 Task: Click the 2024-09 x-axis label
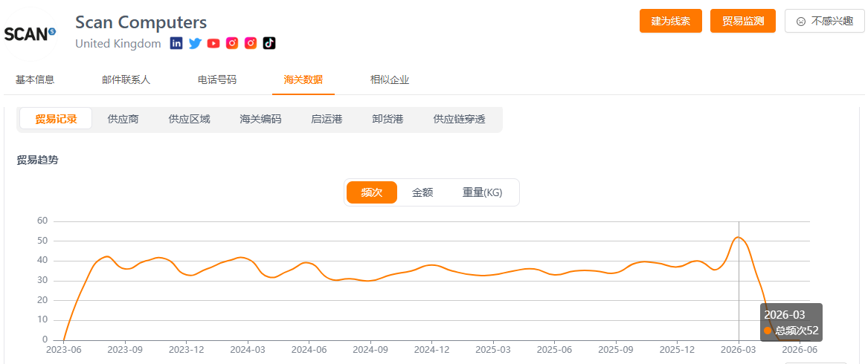tap(370, 350)
